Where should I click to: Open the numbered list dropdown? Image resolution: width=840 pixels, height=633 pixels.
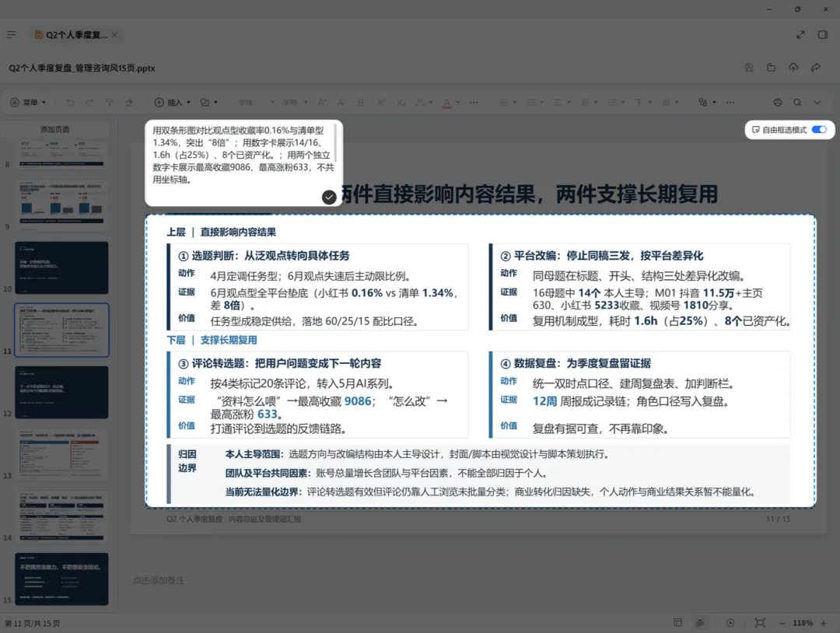(x=534, y=103)
